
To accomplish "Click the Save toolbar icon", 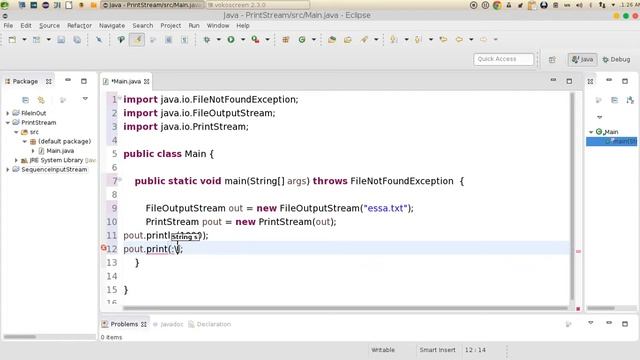I will pos(61,40).
